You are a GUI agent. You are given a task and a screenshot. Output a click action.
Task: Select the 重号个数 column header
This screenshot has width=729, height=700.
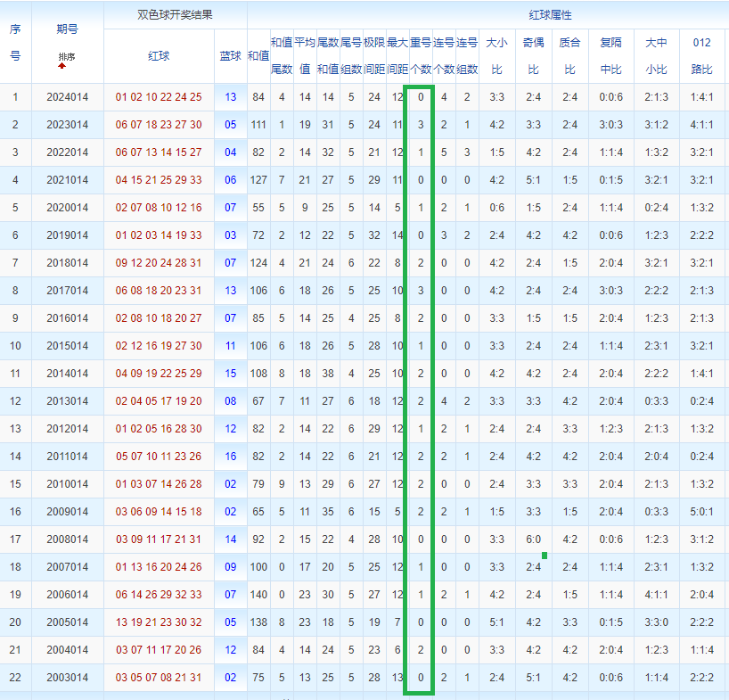421,56
